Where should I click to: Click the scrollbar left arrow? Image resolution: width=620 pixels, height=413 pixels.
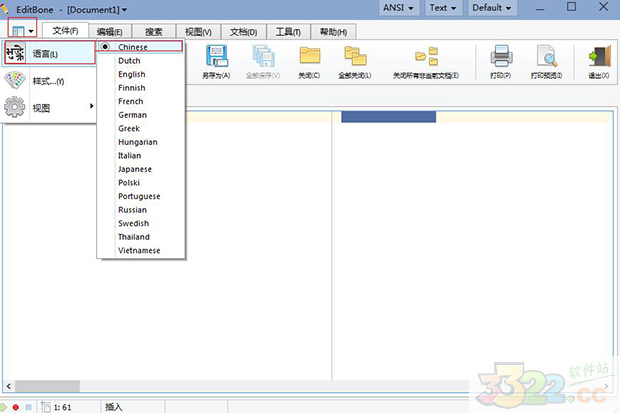tap(9, 386)
